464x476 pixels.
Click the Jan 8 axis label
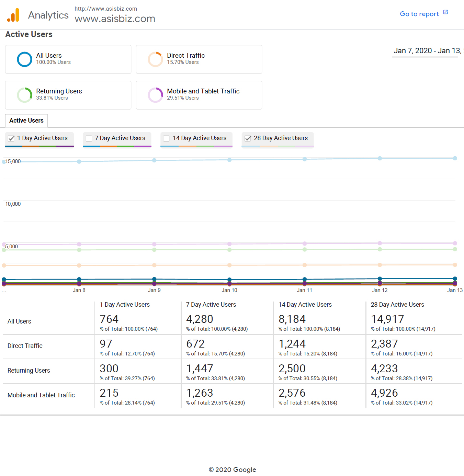[79, 290]
